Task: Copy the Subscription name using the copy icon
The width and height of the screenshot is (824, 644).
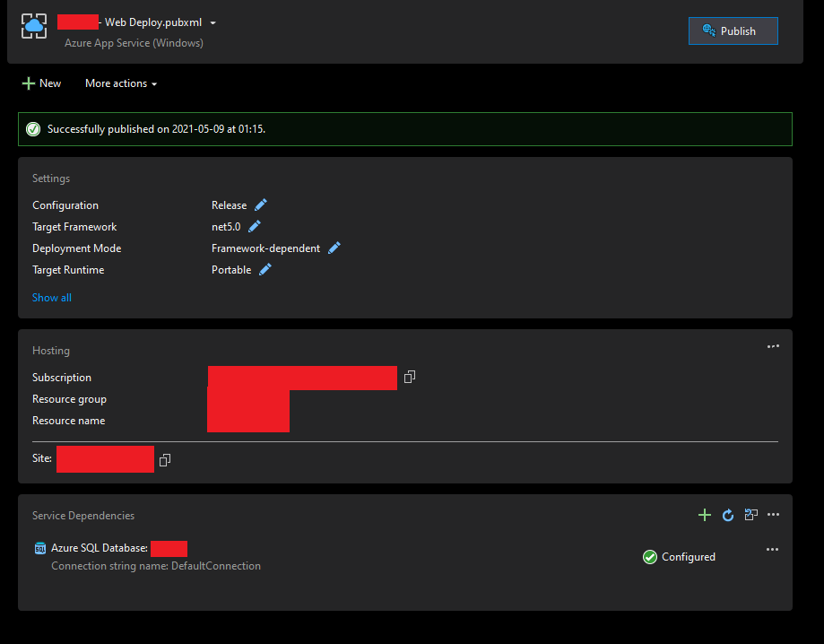Action: [410, 377]
